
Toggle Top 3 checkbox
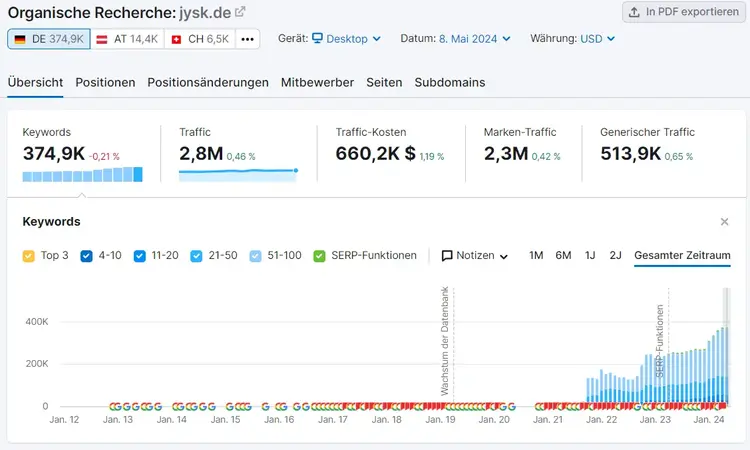(29, 256)
